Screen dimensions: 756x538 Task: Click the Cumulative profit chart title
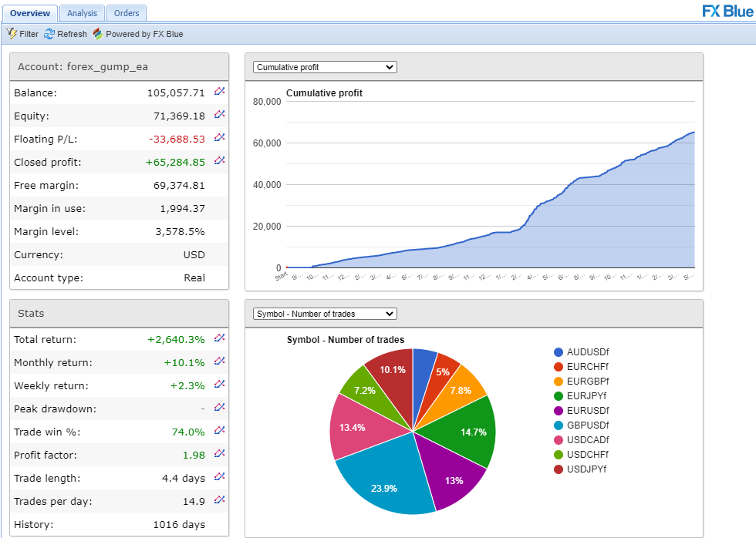(324, 93)
